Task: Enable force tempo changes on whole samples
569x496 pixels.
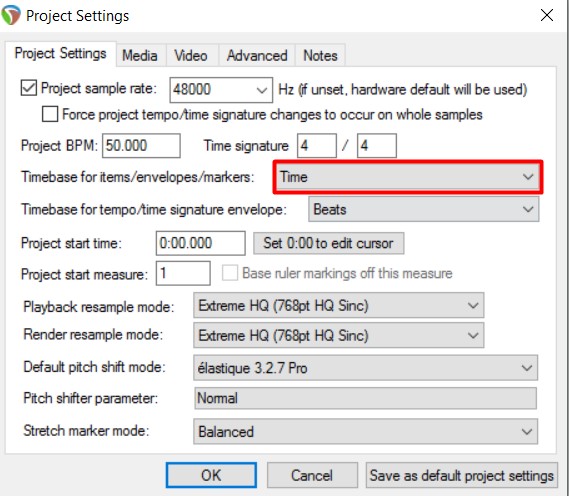Action: (x=50, y=114)
